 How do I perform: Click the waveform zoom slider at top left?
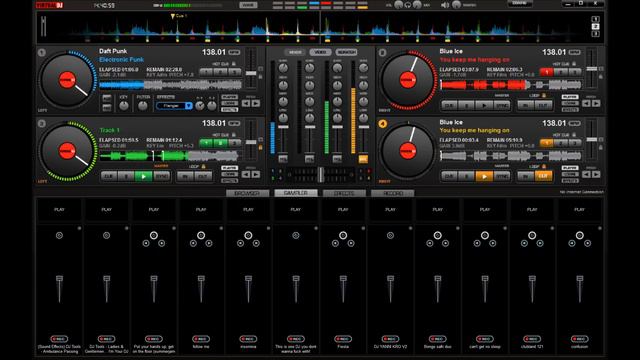click(43, 26)
